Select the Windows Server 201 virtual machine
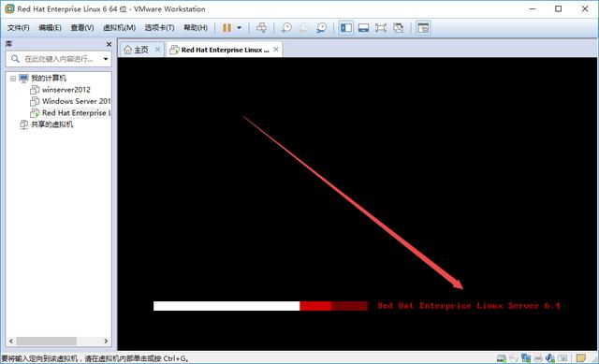 click(76, 101)
